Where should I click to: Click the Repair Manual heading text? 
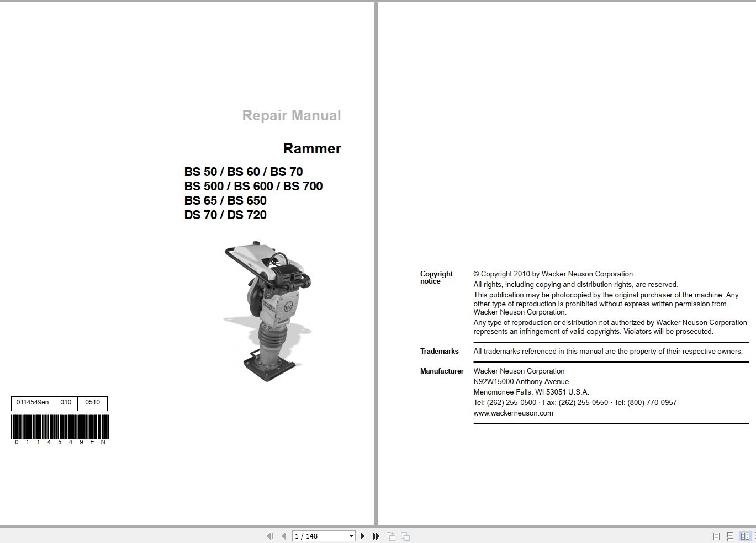click(x=291, y=115)
